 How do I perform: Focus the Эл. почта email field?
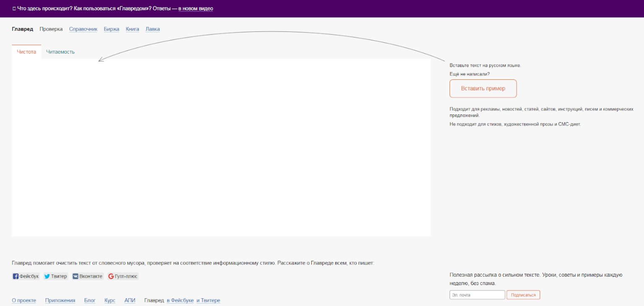477,295
